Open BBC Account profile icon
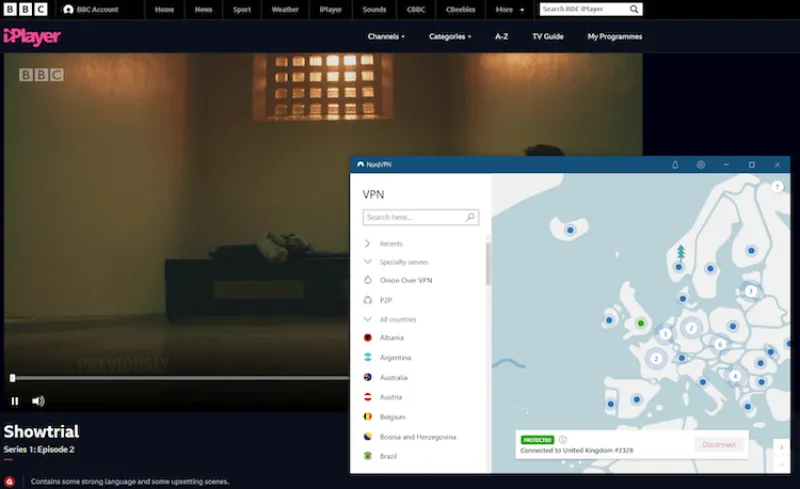The height and width of the screenshot is (489, 800). pyautogui.click(x=68, y=9)
